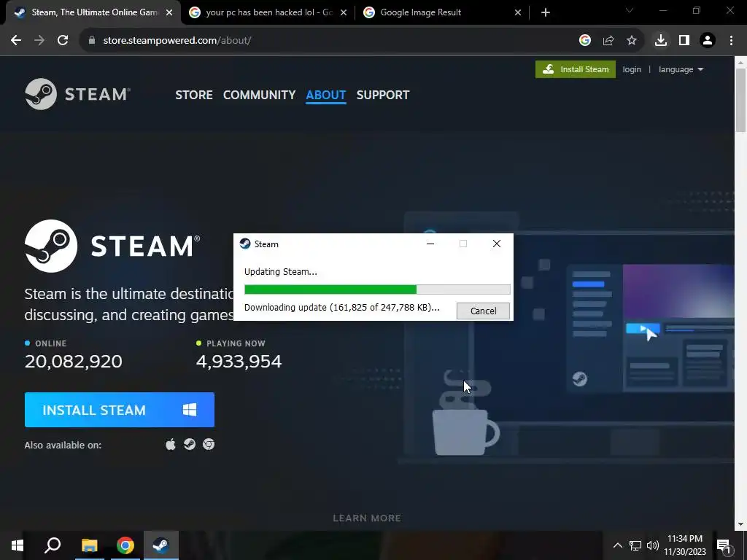Click the page vertical scrollbar thumb
This screenshot has width=747, height=560.
[741, 101]
